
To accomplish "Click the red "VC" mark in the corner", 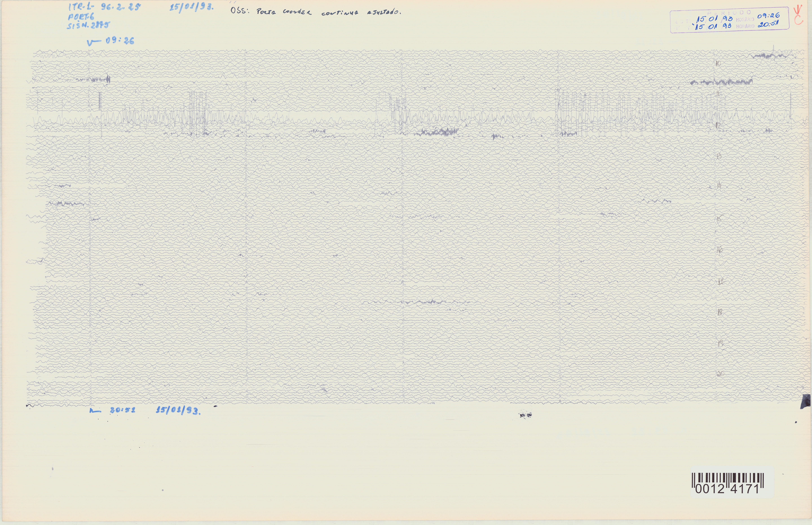I will pos(798,15).
